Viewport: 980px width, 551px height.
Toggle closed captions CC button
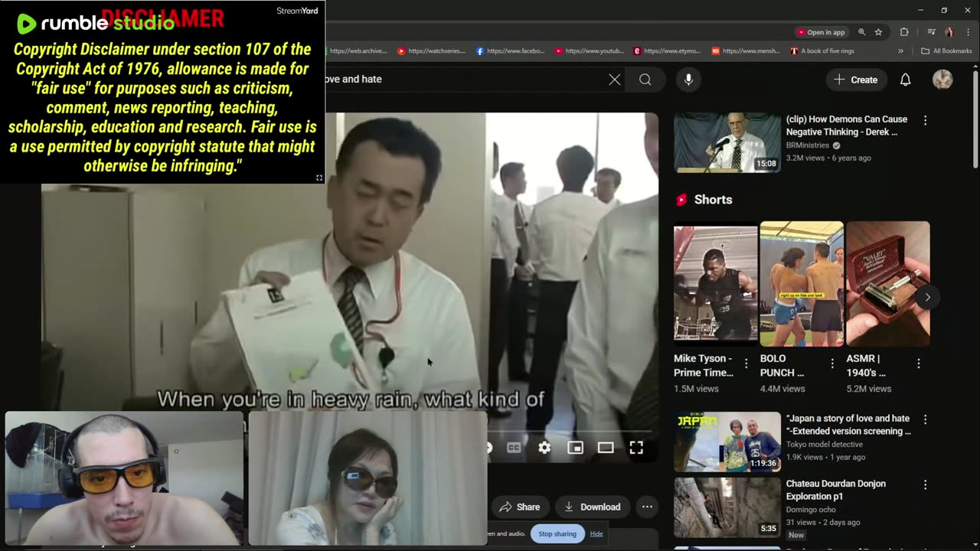click(514, 448)
